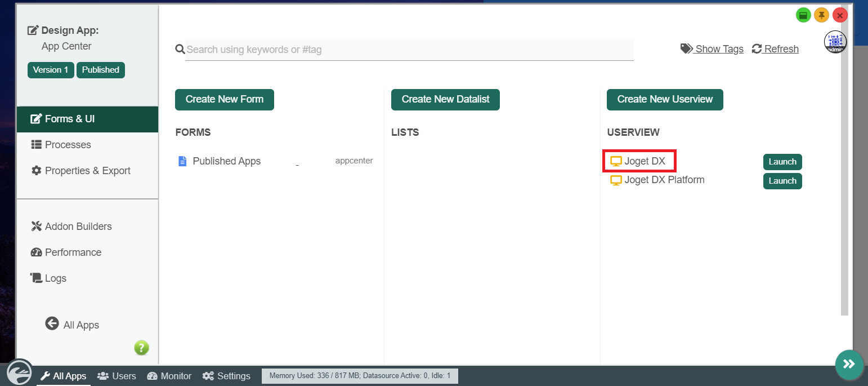
Task: Click the search magnifier icon
Action: (x=180, y=50)
